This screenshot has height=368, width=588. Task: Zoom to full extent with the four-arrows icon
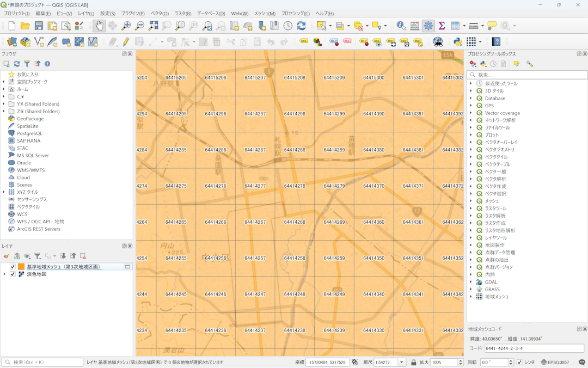154,26
